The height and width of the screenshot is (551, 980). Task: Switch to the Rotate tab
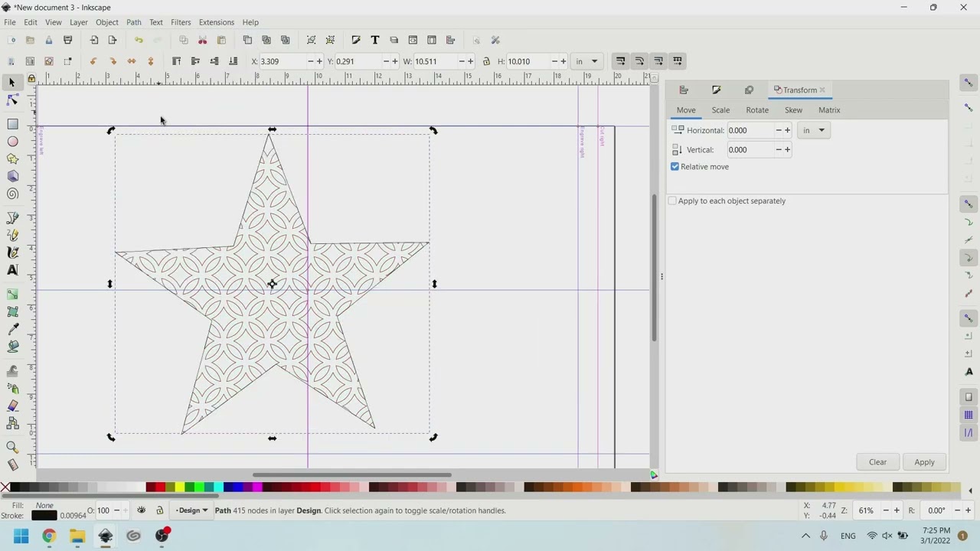[x=757, y=110]
